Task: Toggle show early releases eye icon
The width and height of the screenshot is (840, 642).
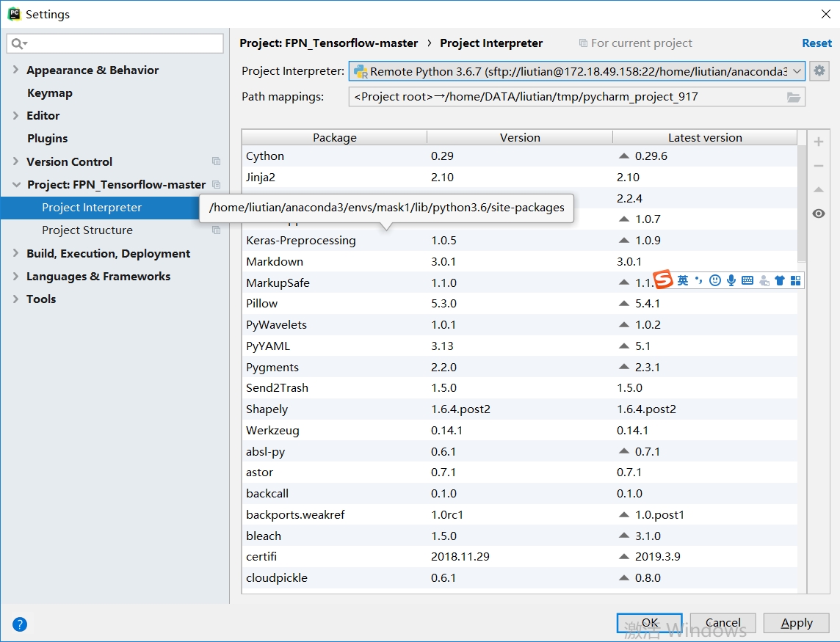Action: point(819,214)
